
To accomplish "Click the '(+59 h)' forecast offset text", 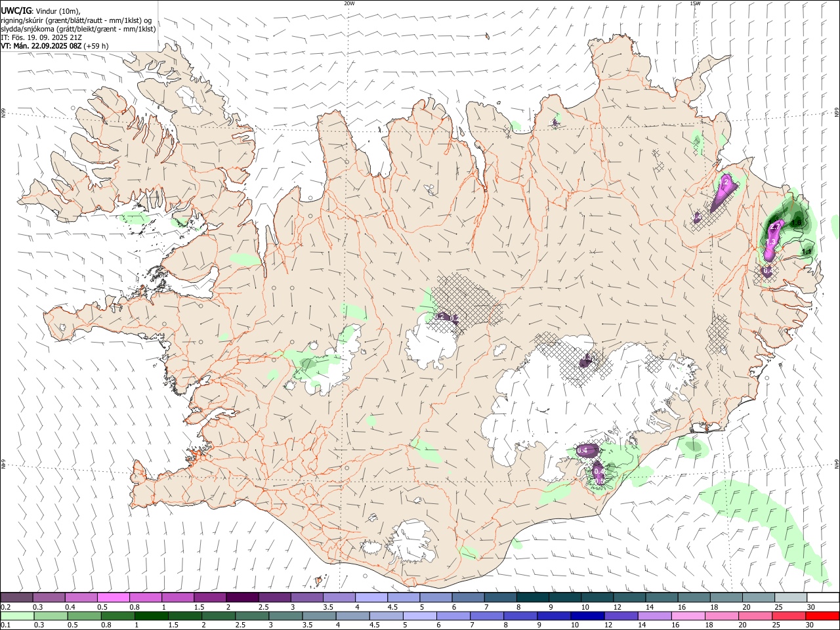I will (96, 46).
